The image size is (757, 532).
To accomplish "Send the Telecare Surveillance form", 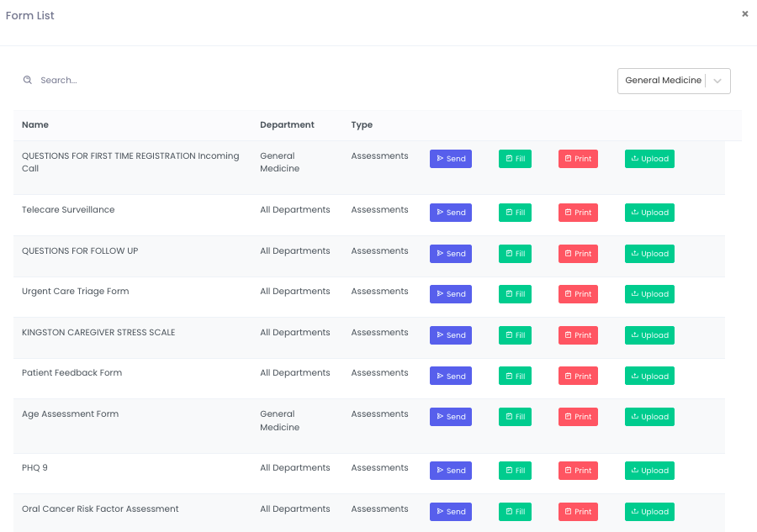I will pos(451,213).
